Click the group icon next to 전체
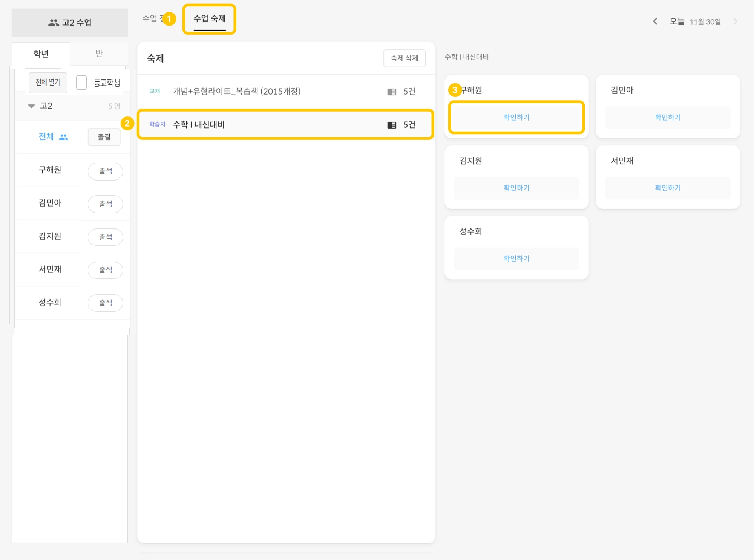Screen dimensions: 754x560 (64, 137)
